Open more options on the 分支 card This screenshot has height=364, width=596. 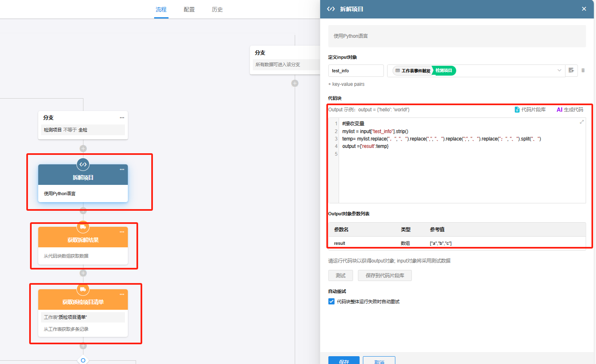122,118
